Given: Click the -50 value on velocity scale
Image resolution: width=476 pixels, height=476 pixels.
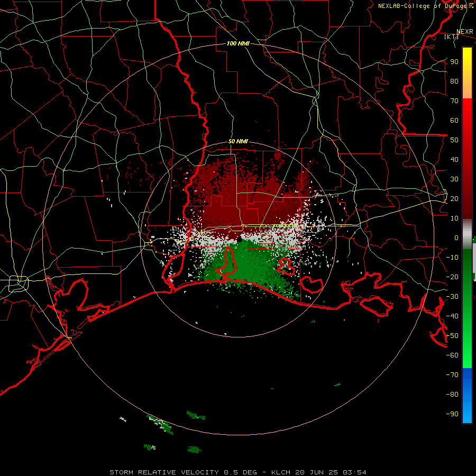Looking at the screenshot, I should pyautogui.click(x=452, y=336).
